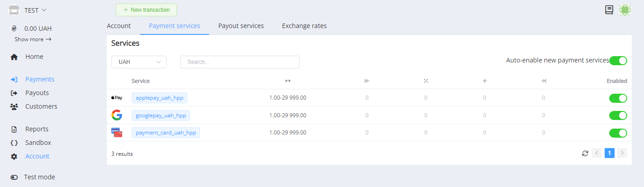
Task: Switch the Test mode toggle
Action: click(x=14, y=177)
